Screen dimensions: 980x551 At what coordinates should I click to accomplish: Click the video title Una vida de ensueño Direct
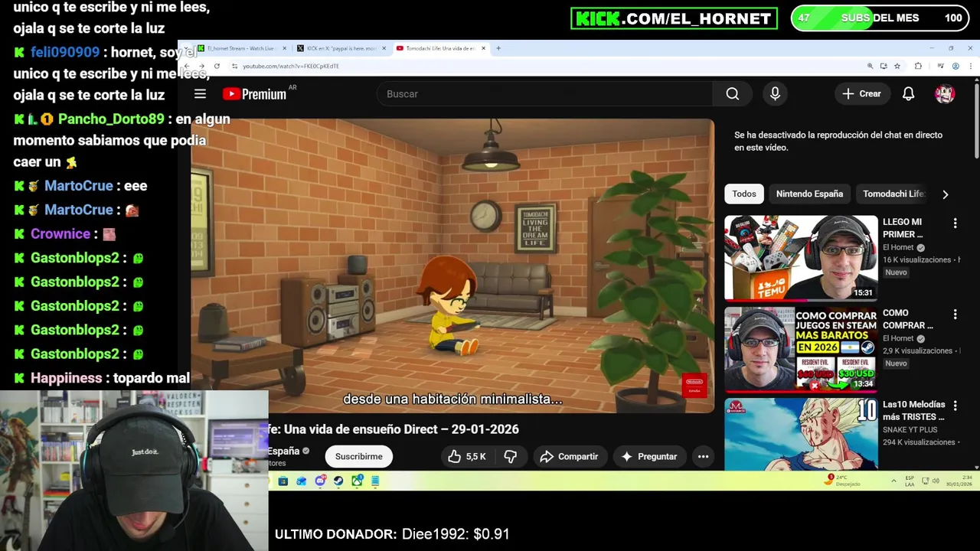pos(394,429)
